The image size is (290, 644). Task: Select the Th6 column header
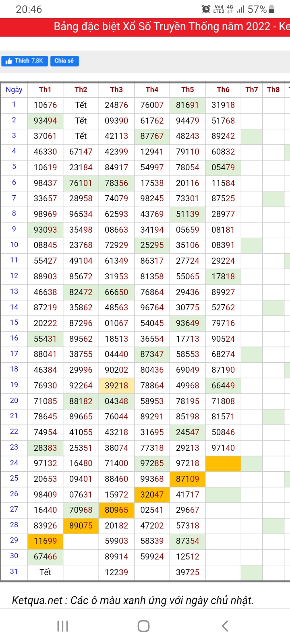coord(223,90)
